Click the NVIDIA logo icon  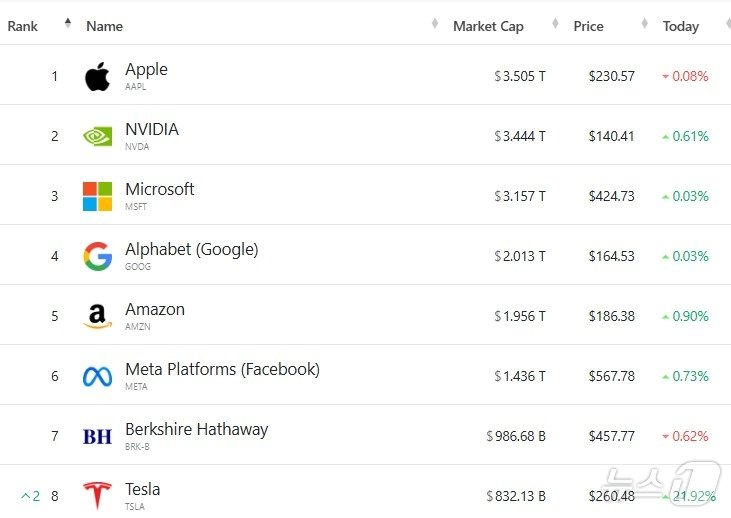(97, 136)
